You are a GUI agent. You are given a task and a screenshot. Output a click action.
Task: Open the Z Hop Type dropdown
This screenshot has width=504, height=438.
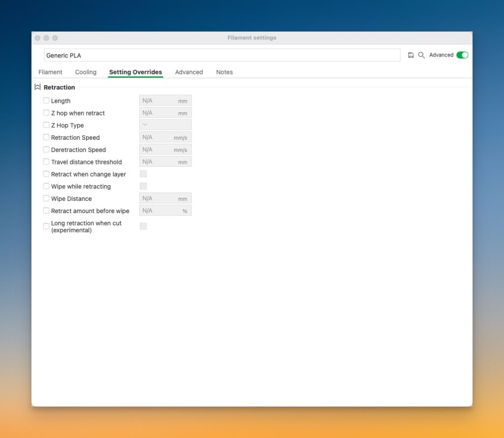pyautogui.click(x=165, y=125)
